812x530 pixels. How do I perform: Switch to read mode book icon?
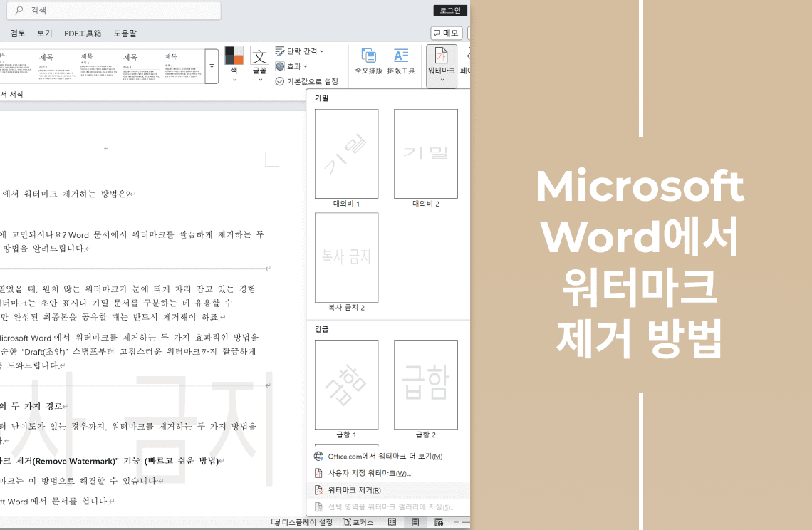[x=392, y=522]
